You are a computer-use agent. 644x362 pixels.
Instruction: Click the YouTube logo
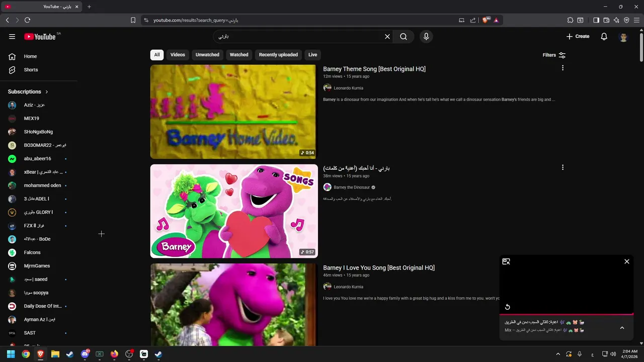[40, 37]
